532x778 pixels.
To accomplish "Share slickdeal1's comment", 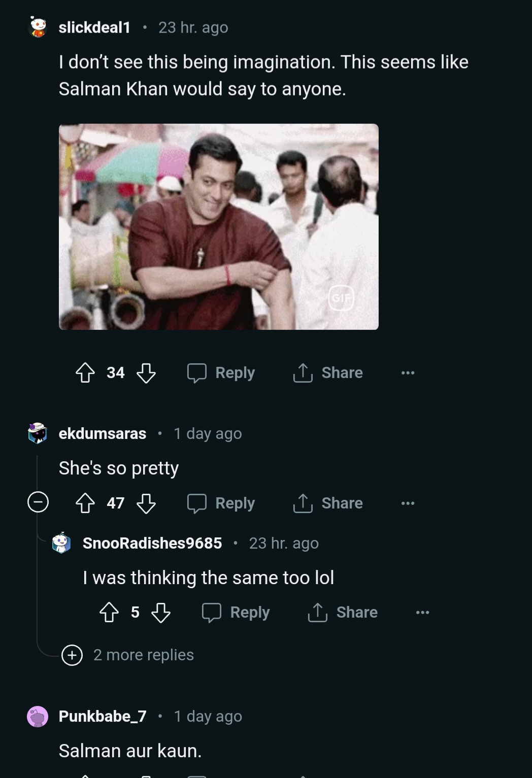I will pos(328,373).
